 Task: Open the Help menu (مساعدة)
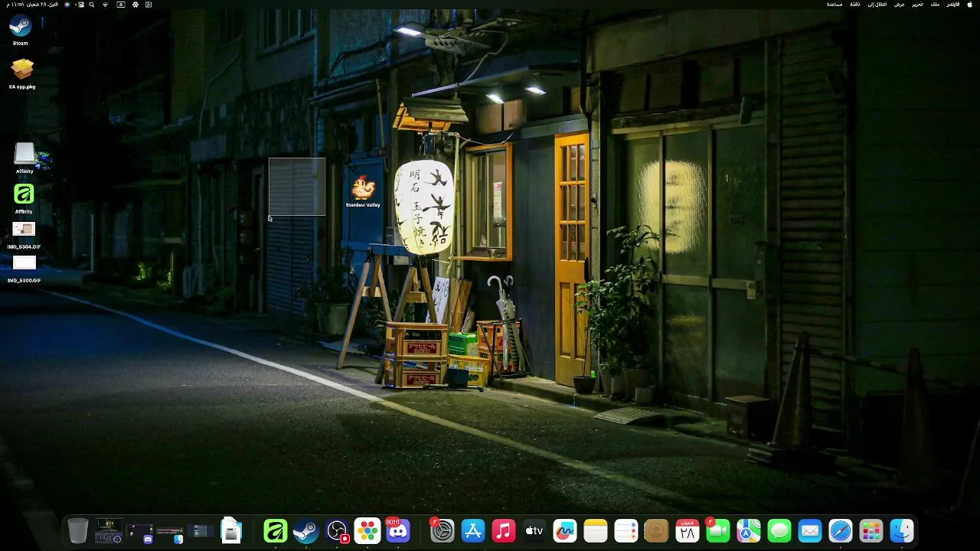coord(835,5)
